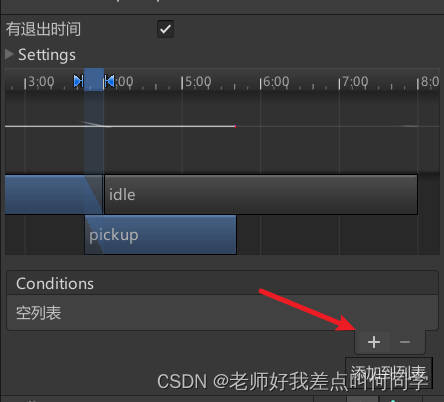
Task: Click the 3:00 mark on timeline ruler
Action: click(x=39, y=82)
